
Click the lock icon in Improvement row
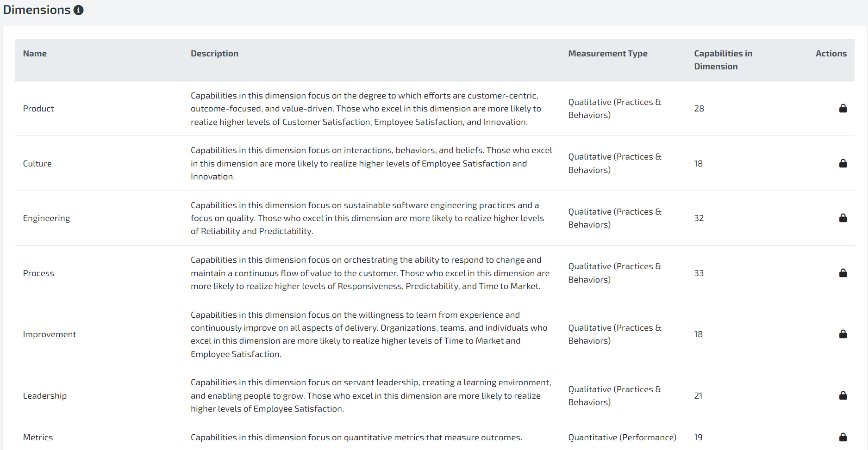843,334
